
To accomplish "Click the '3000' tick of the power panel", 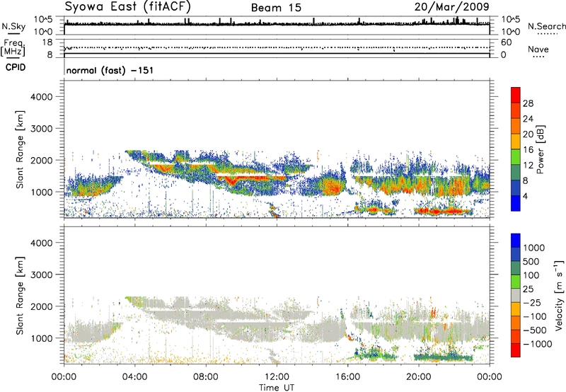I will (x=41, y=129).
